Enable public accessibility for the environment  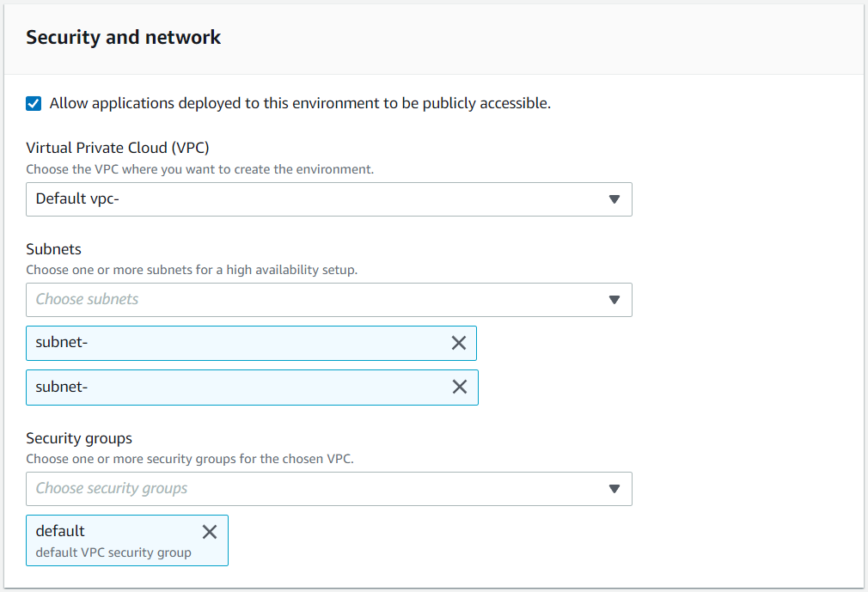(x=33, y=103)
